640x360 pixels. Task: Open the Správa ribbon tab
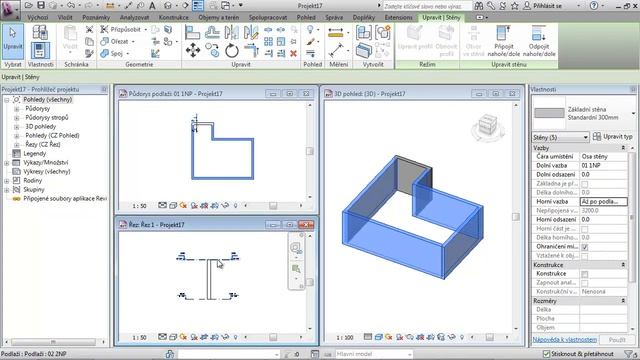pyautogui.click(x=334, y=18)
